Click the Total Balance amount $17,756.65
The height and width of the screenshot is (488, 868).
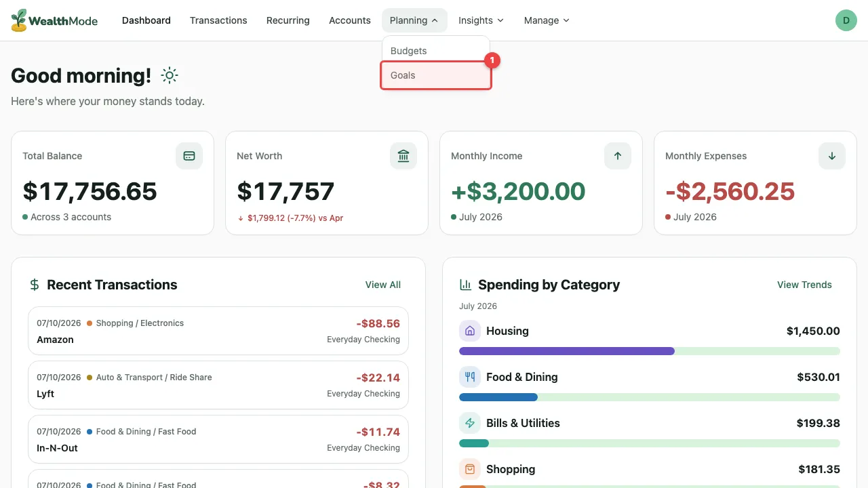pos(90,191)
